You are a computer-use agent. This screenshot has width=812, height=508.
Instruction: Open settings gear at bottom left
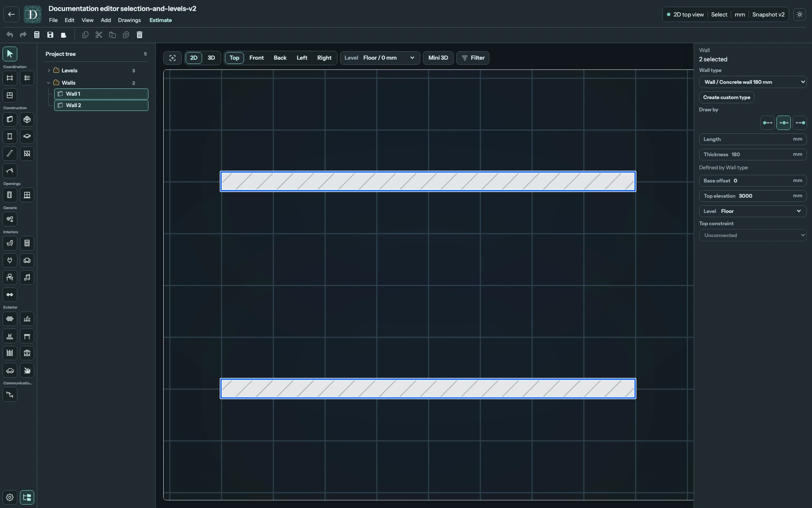pyautogui.click(x=10, y=497)
